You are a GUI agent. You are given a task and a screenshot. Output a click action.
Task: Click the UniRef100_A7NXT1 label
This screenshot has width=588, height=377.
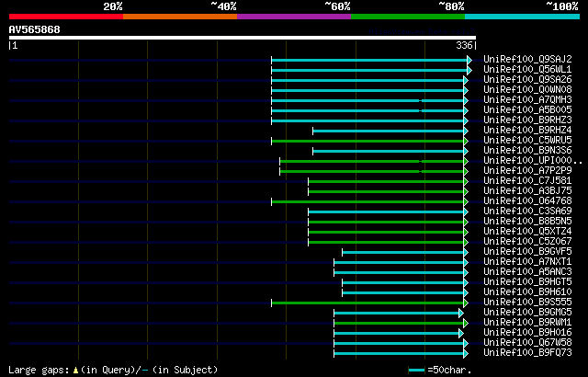(527, 262)
